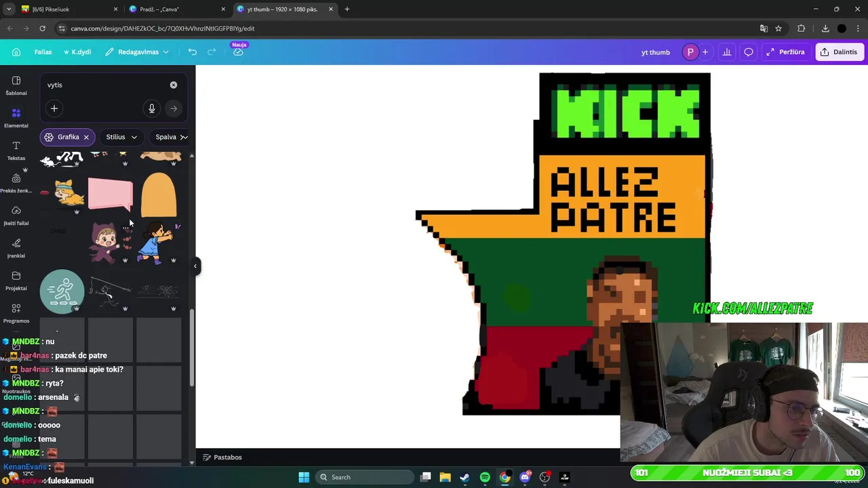Open browser downloads icon
868x488 pixels.
pyautogui.click(x=825, y=28)
